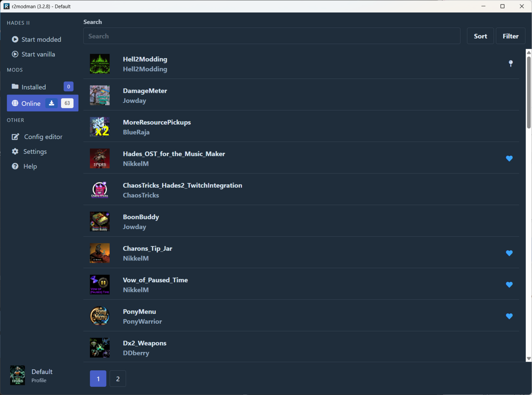Open the Filter options

(x=510, y=36)
